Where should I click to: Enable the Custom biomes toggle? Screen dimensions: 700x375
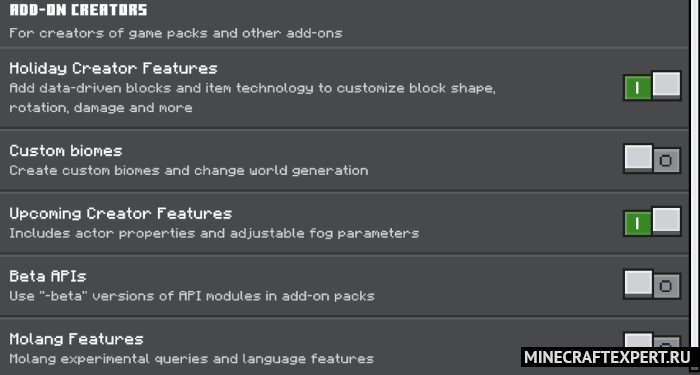point(652,159)
